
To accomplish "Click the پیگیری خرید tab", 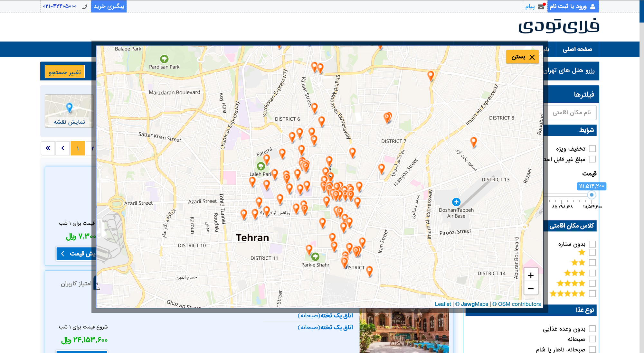I will click(x=109, y=6).
